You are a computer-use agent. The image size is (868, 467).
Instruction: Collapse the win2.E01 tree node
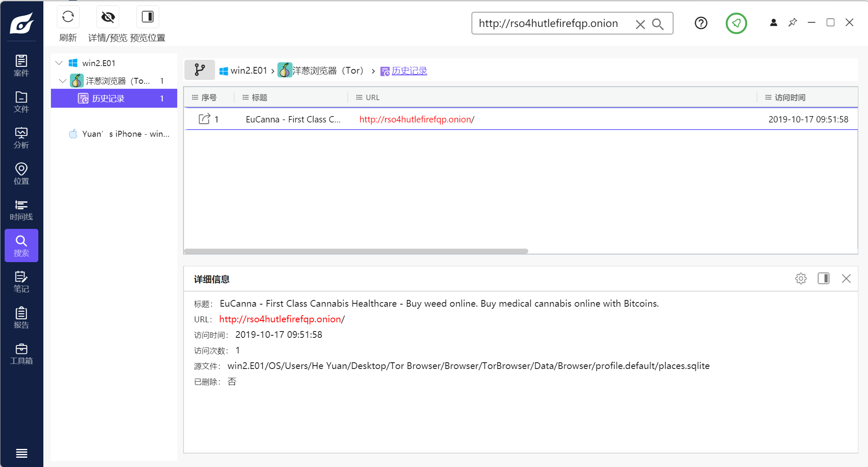[x=59, y=63]
